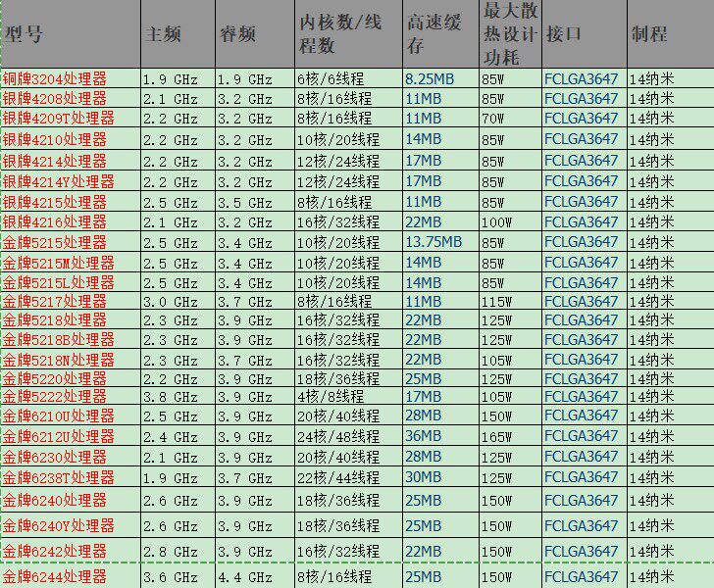Select the 银牌4214Y处理器 cell

coord(71,181)
